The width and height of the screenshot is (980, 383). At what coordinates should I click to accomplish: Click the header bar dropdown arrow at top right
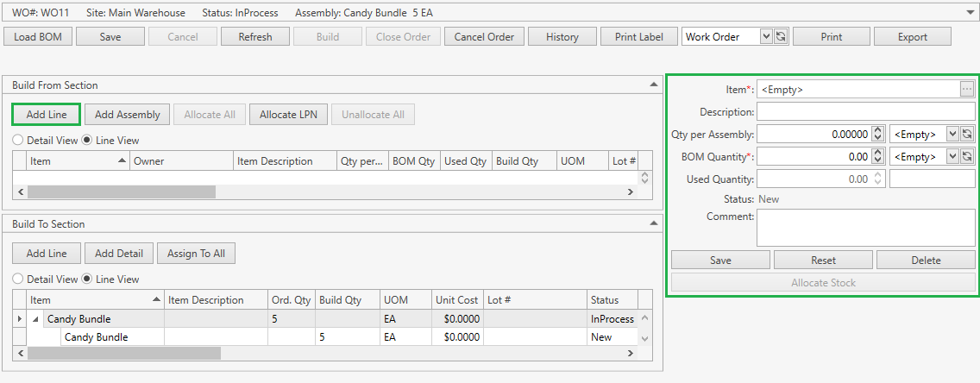(971, 13)
